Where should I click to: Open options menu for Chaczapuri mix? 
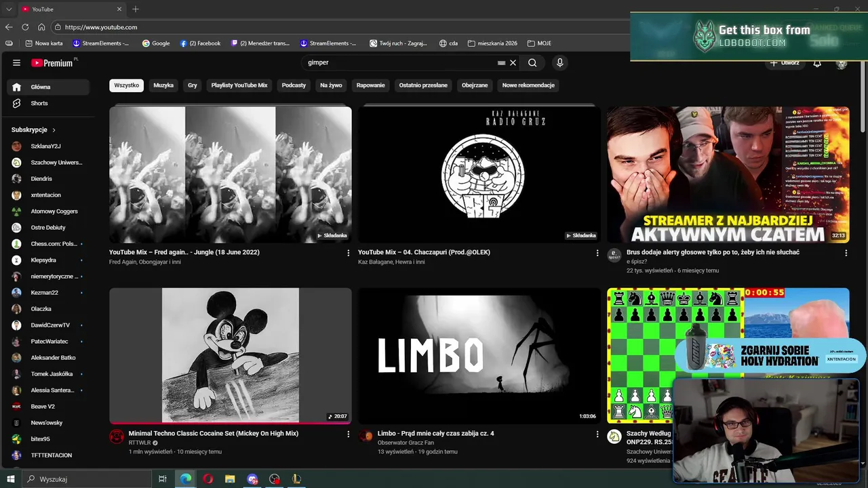(597, 253)
